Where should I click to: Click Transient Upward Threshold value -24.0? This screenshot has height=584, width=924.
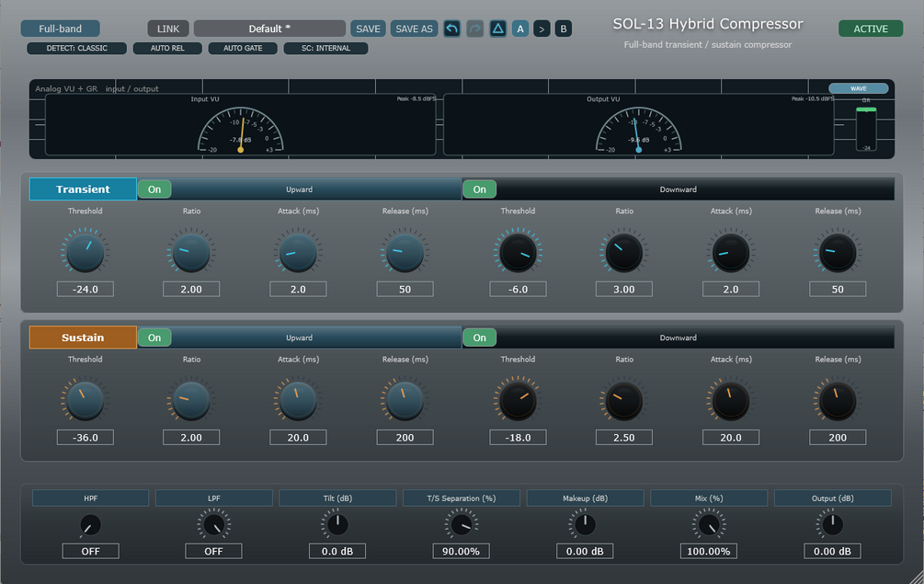[x=85, y=290]
